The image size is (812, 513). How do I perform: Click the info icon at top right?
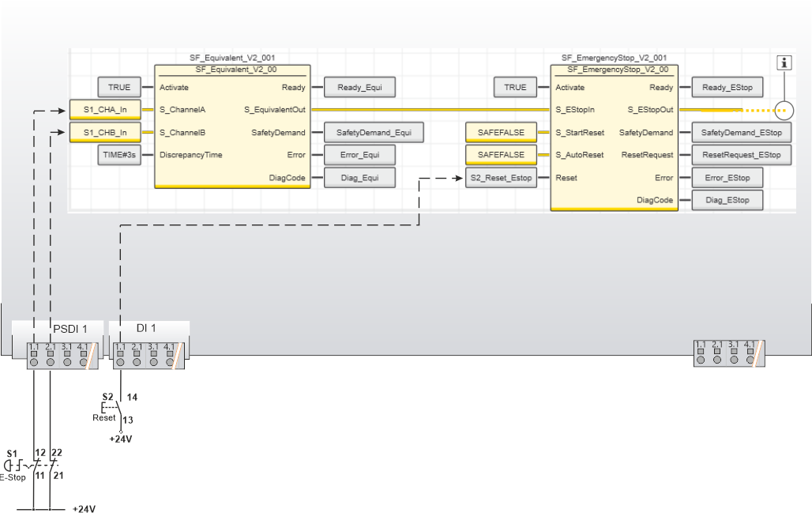coord(784,64)
